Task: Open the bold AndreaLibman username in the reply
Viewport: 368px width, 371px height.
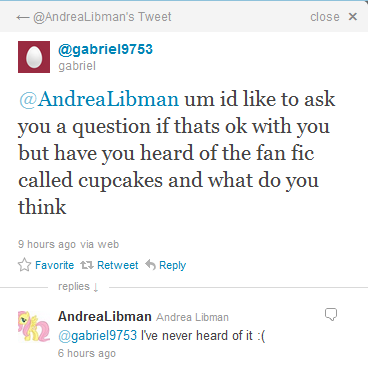Action: 105,316
